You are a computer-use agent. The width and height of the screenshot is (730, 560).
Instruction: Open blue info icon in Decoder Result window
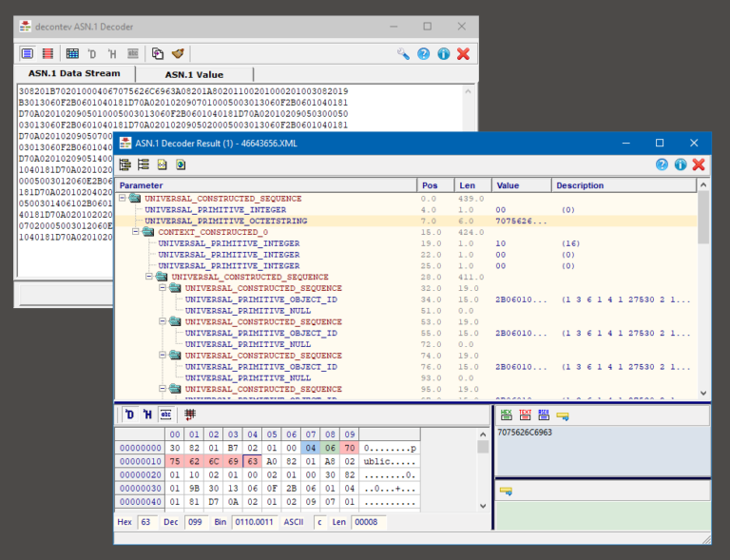pos(681,164)
